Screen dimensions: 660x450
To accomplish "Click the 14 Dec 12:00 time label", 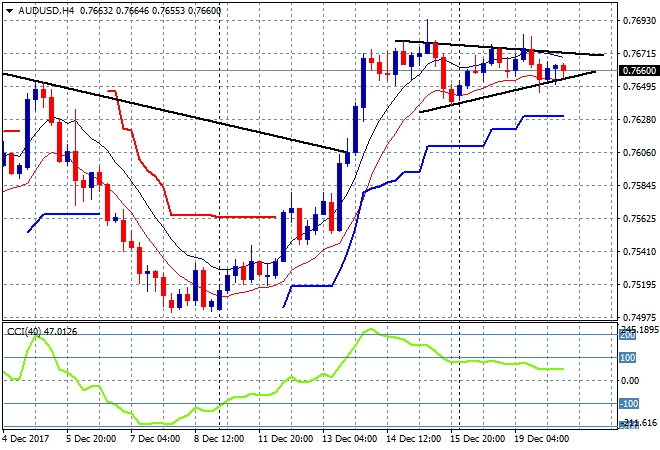I will click(414, 439).
